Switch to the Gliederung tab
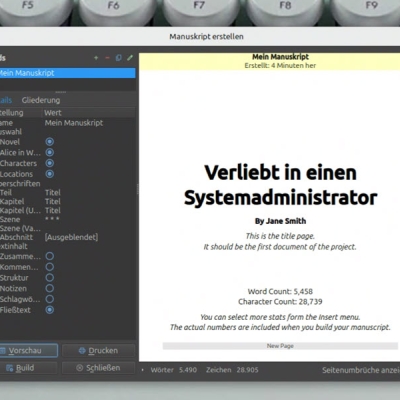 pyautogui.click(x=41, y=100)
